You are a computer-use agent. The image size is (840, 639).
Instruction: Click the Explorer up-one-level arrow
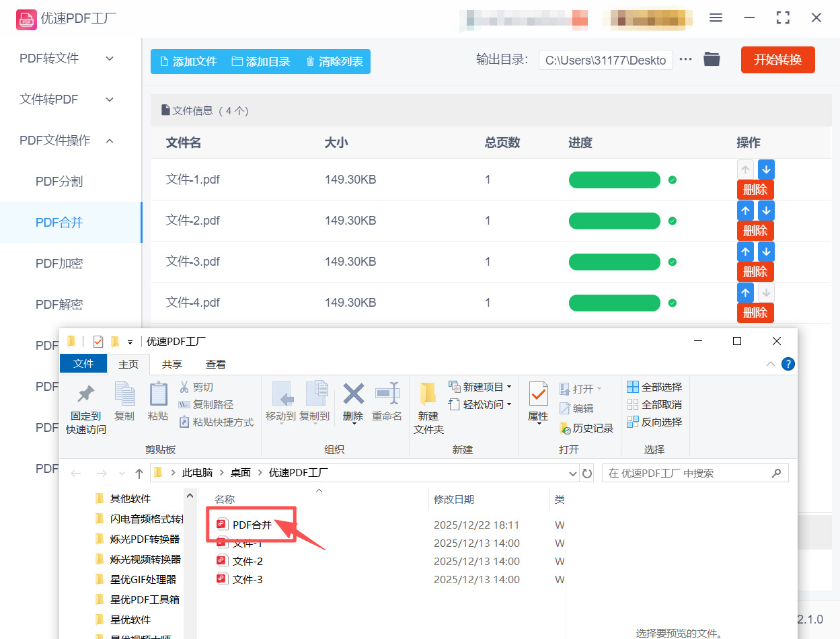(x=139, y=473)
